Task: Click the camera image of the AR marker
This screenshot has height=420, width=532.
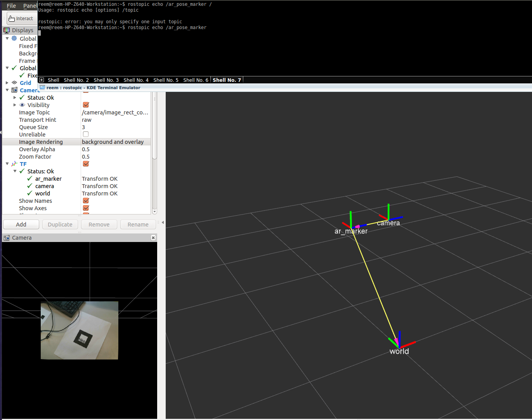Action: (x=80, y=330)
